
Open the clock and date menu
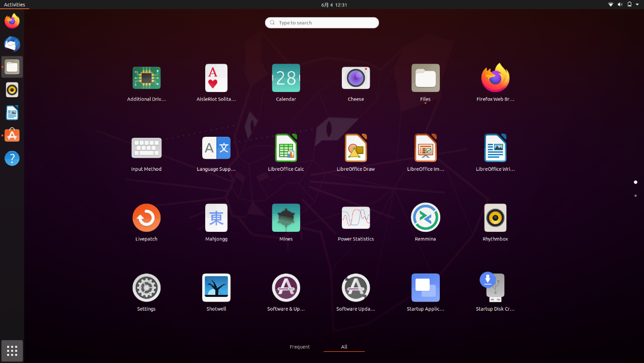[x=334, y=5]
